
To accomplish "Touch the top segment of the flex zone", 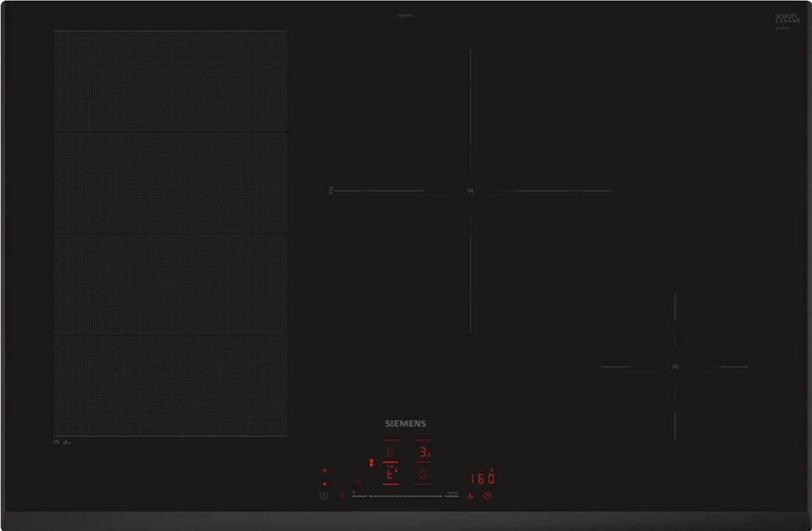I will click(170, 81).
